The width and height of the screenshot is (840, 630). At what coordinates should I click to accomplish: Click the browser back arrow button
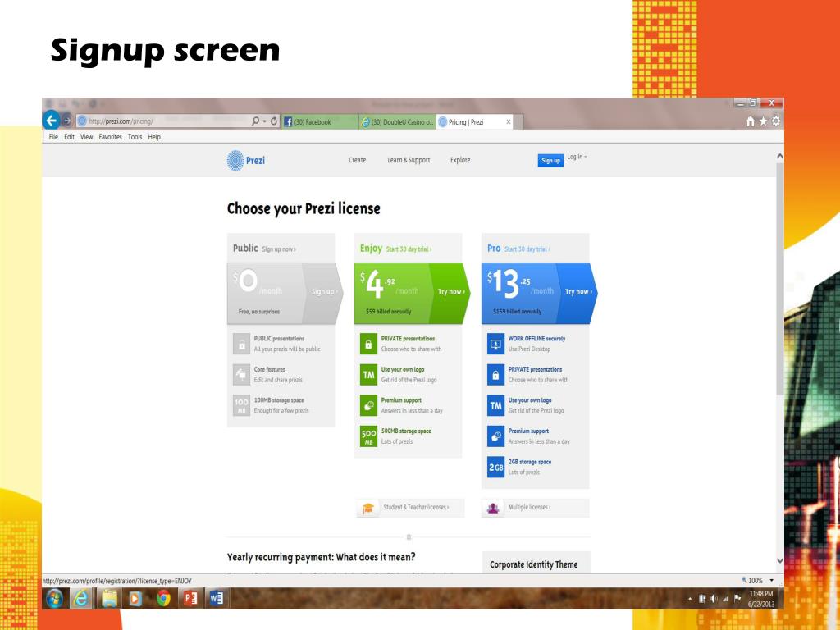(52, 121)
